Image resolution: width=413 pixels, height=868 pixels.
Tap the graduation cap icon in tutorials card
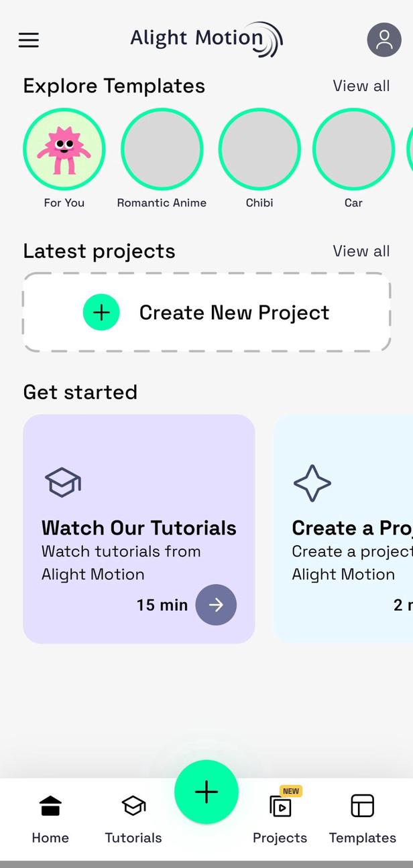(62, 482)
